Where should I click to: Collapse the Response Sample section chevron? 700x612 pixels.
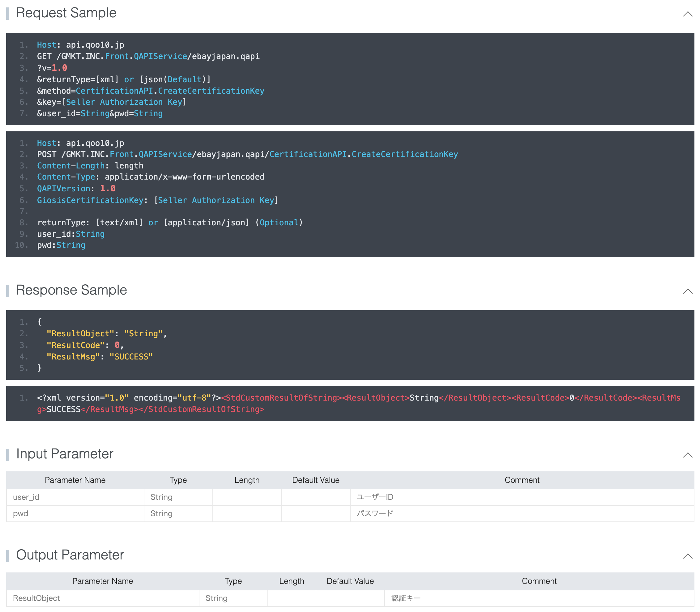pyautogui.click(x=687, y=291)
